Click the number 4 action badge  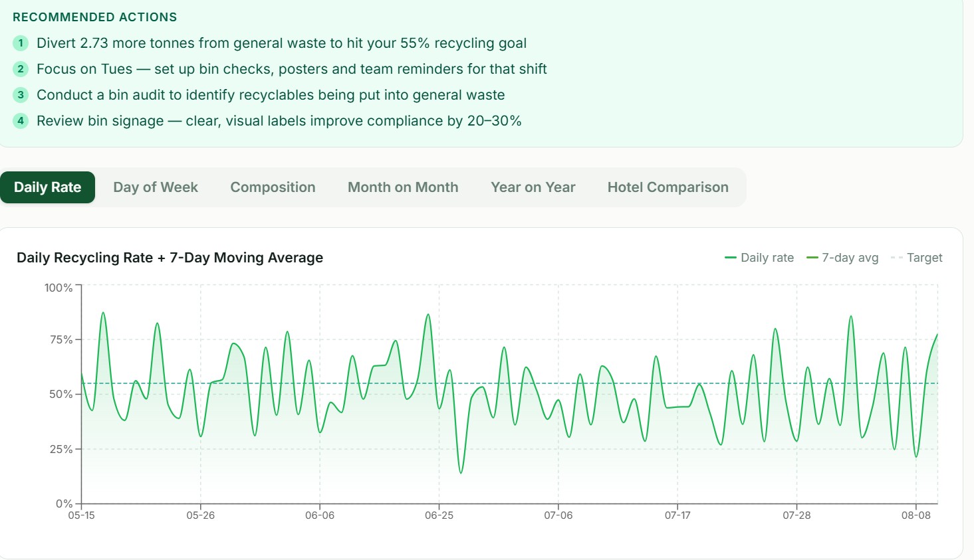click(x=21, y=121)
